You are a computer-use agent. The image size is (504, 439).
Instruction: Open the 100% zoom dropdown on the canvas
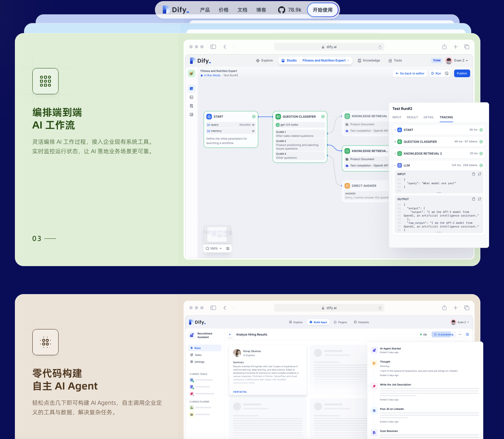(214, 249)
